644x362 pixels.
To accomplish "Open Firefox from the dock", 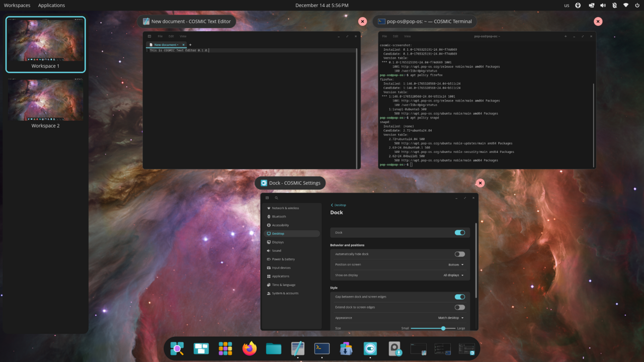I will tap(250, 348).
